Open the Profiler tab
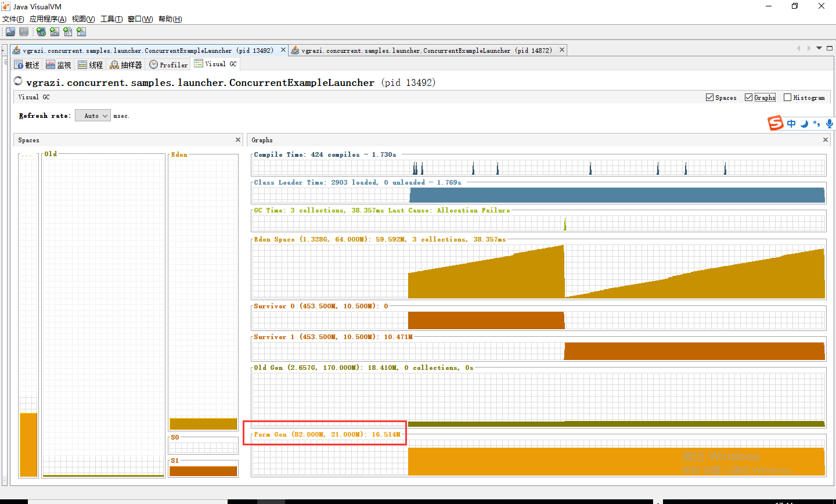Viewport: 836px width, 504px height. coord(168,64)
